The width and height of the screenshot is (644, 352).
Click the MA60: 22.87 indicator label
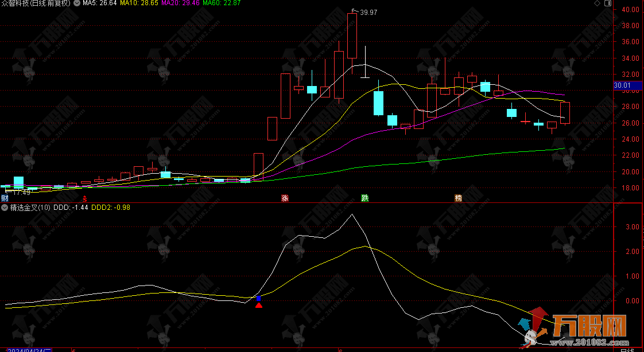222,3
